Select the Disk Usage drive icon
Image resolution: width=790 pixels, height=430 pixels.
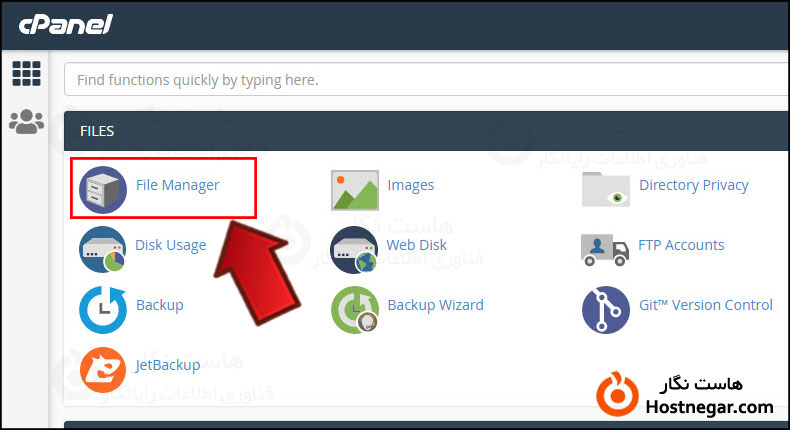coord(102,250)
